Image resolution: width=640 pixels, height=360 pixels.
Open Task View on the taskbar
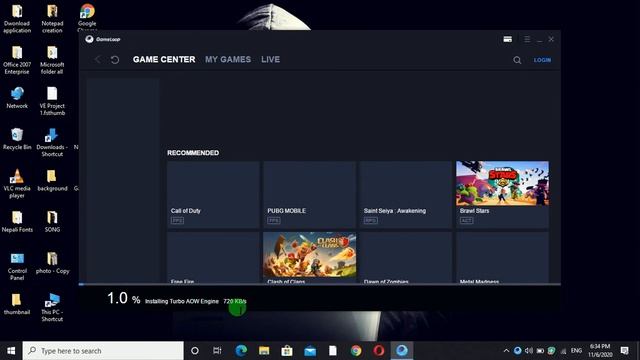217,351
